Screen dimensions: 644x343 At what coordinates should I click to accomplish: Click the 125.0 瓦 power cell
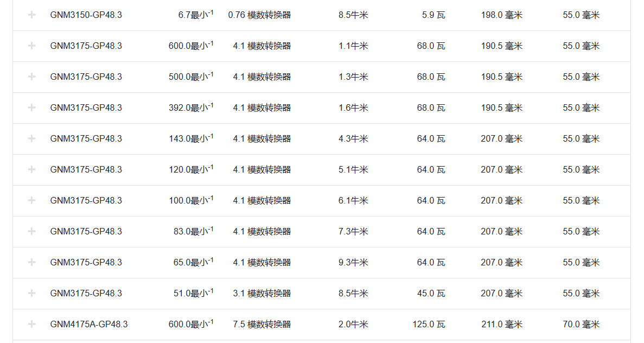[x=429, y=325]
